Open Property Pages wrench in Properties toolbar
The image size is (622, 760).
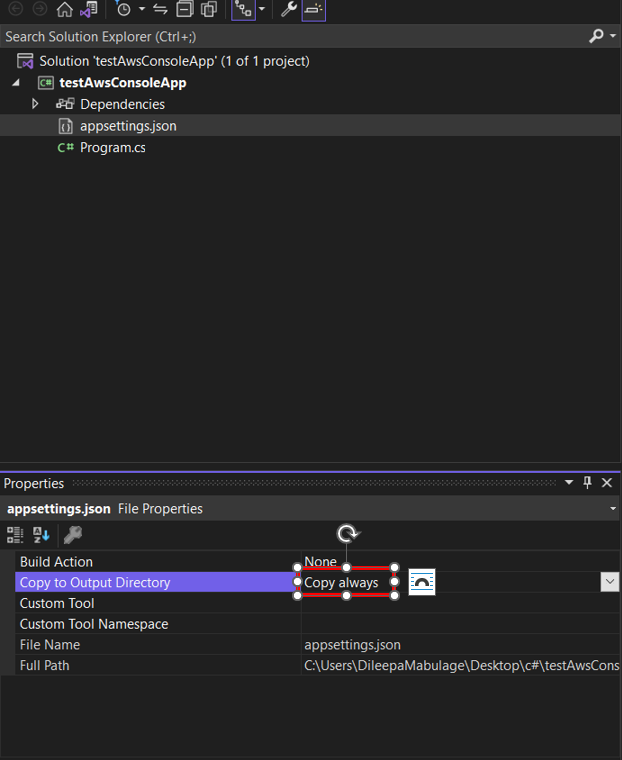point(73,535)
